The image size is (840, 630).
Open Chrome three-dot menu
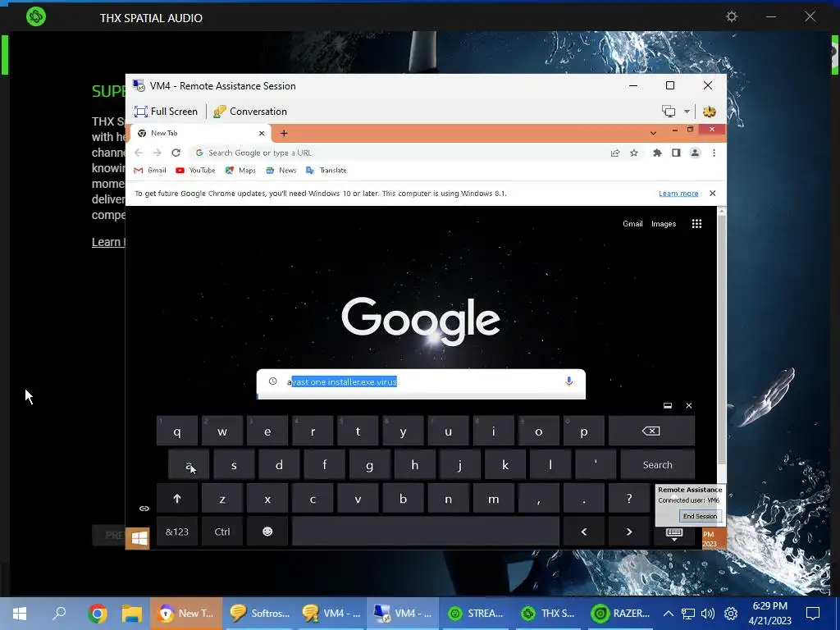(x=714, y=153)
